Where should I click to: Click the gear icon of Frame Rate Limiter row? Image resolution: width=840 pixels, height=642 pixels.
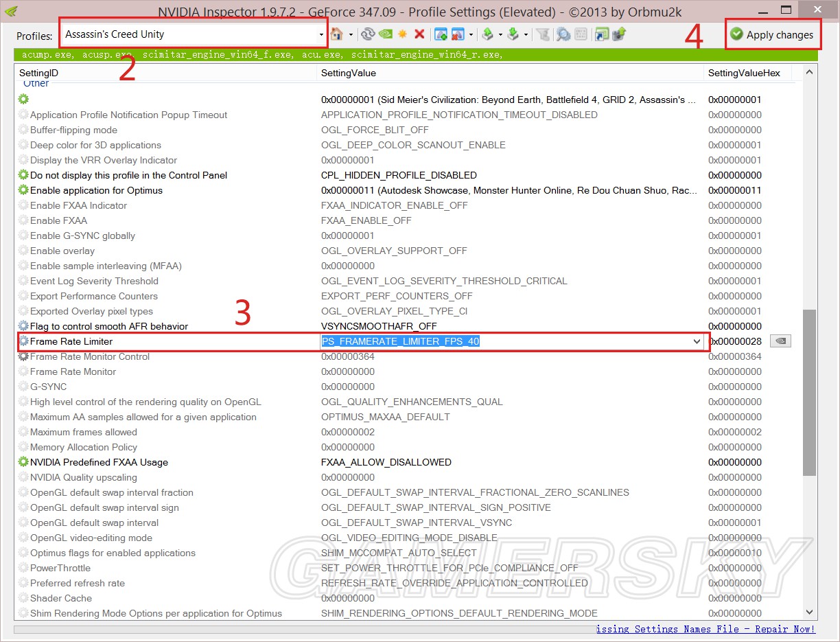tap(23, 341)
